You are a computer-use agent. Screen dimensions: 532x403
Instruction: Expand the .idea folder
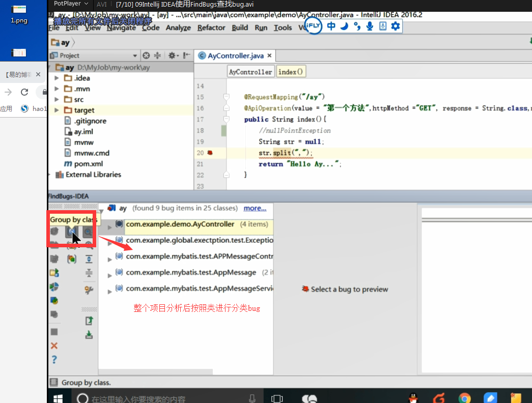[57, 78]
